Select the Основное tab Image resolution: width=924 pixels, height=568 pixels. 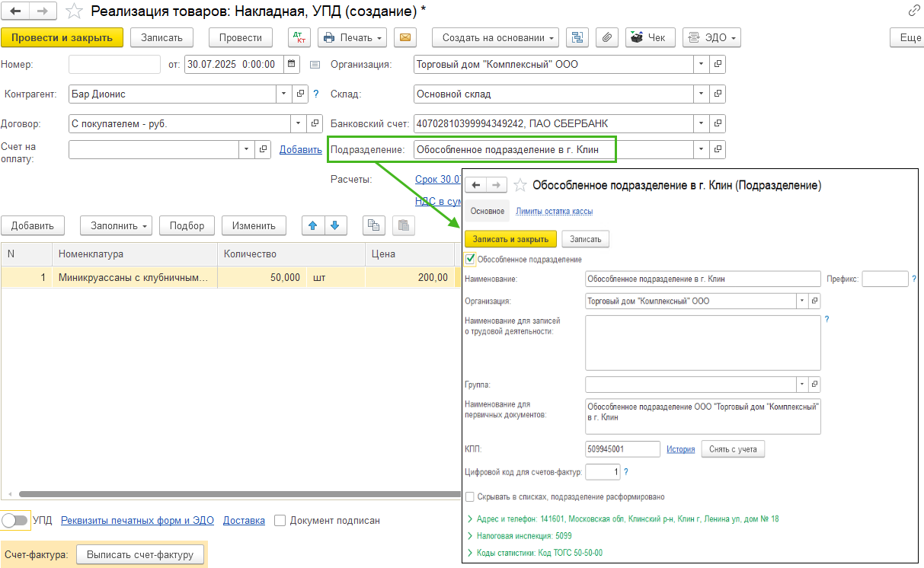click(488, 211)
